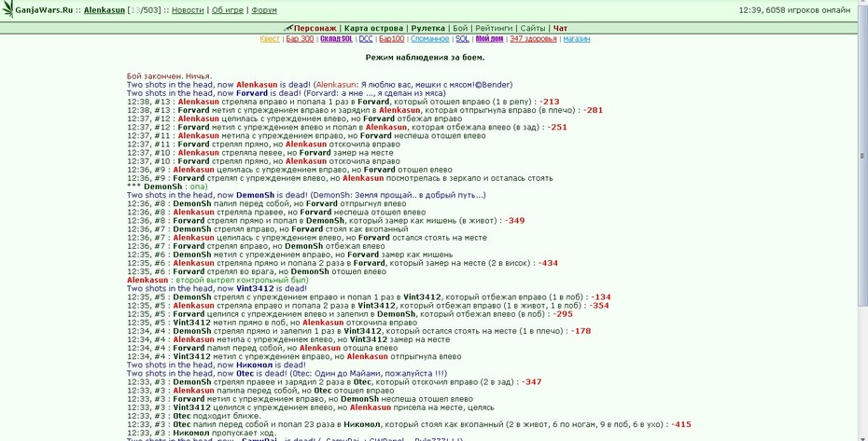The image size is (868, 441).
Task: Click Никомол in the 'is dead!' line
Action: [x=254, y=365]
